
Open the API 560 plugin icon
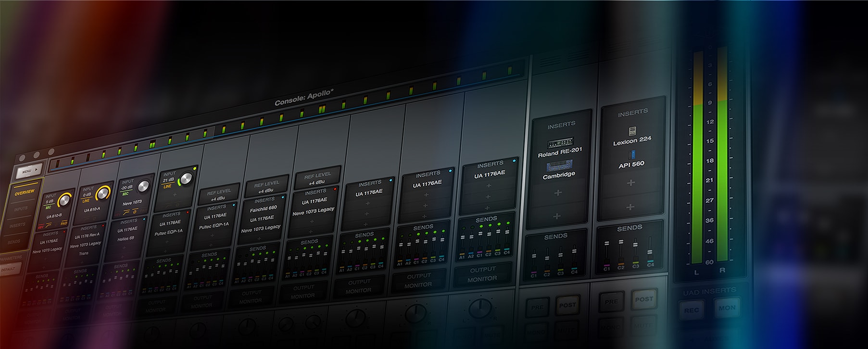[x=632, y=154]
